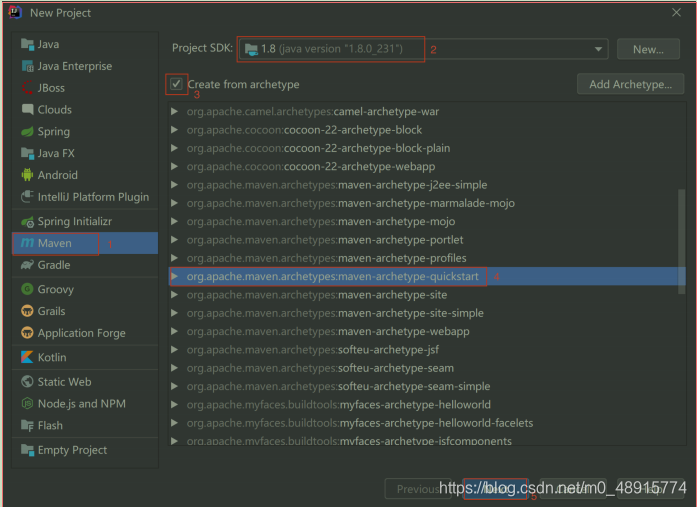Click the Gradle elephant icon

pyautogui.click(x=28, y=265)
